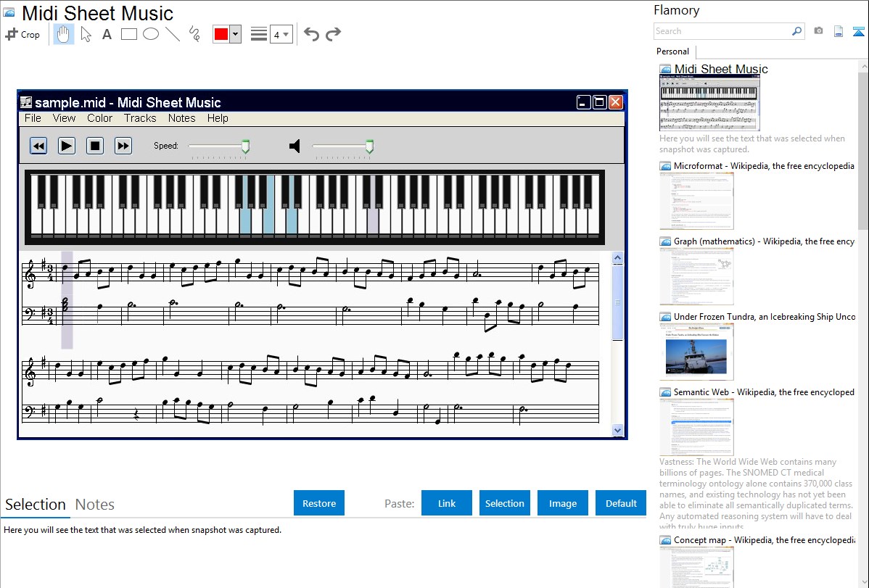Screen dimensions: 869x588
Task: Click the Microformat - Wikipedia title
Action: point(764,166)
